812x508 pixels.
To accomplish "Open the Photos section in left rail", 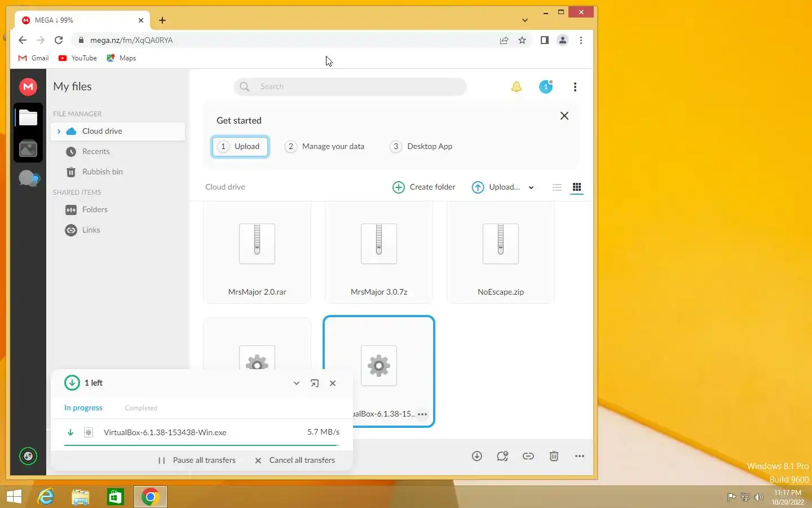I will [x=28, y=148].
